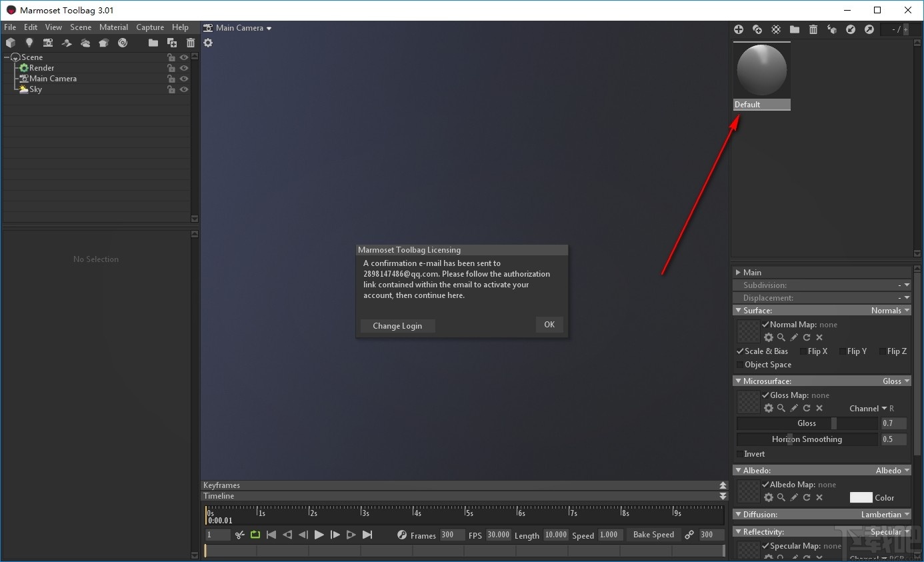Clear Albedo Map with the X icon
Screen dimensions: 924x562
819,497
